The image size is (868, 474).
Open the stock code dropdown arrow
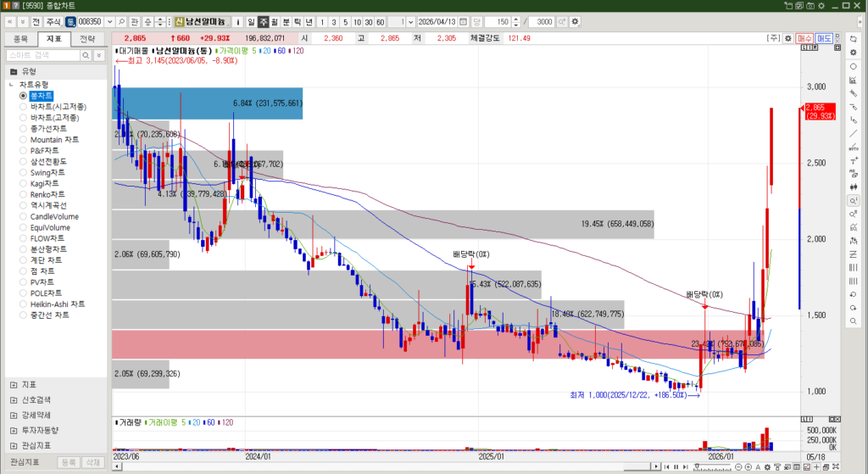point(109,21)
